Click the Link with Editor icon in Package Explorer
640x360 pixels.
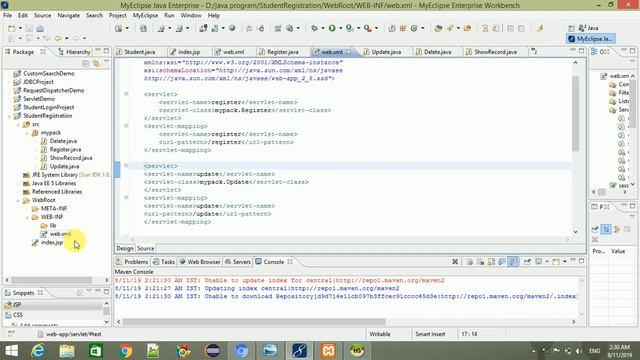tap(96, 63)
